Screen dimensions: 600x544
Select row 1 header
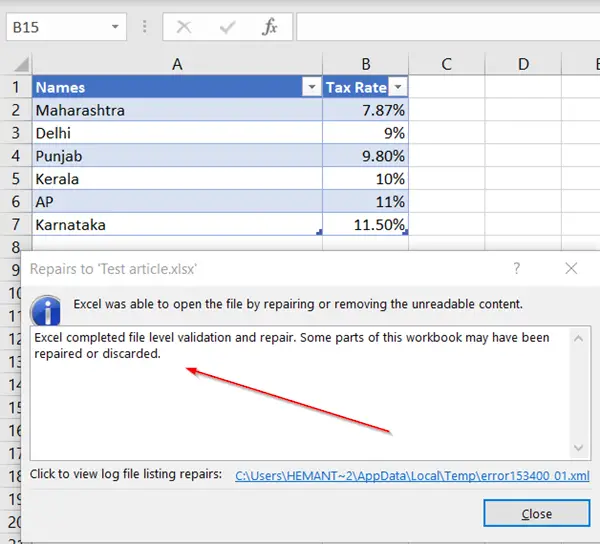tap(16, 87)
